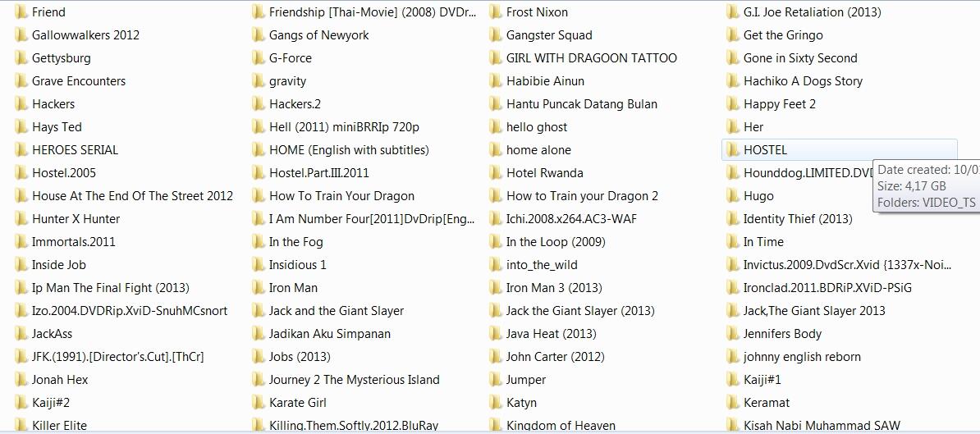Viewport: 980px width, 434px height.
Task: Select 'Hantu Puncak Datang Bulan' folder name
Action: click(x=582, y=104)
